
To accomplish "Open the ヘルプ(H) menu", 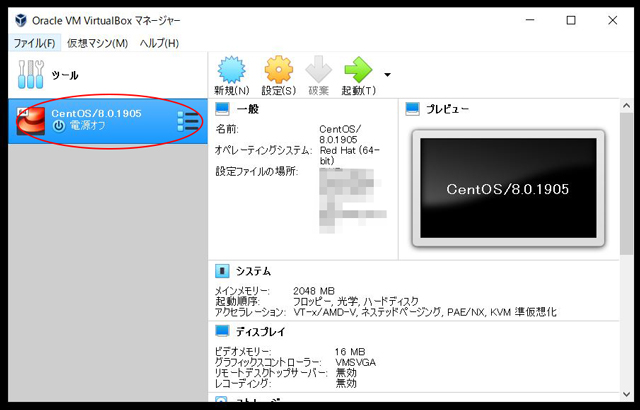I will pyautogui.click(x=159, y=43).
